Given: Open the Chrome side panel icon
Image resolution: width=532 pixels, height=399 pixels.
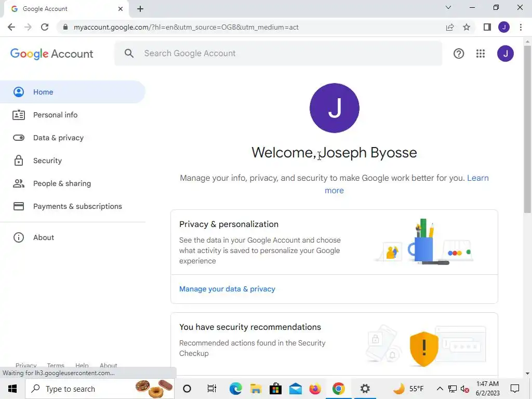Looking at the screenshot, I should click(x=487, y=27).
